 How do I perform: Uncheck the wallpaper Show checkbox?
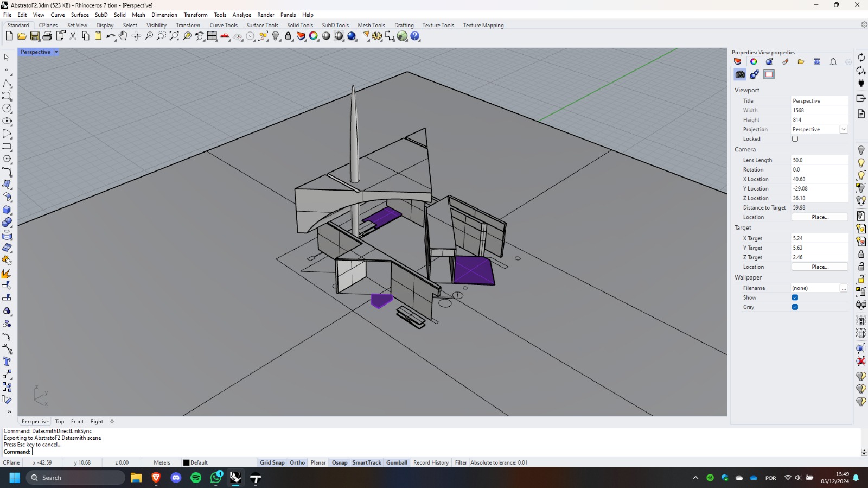click(795, 297)
